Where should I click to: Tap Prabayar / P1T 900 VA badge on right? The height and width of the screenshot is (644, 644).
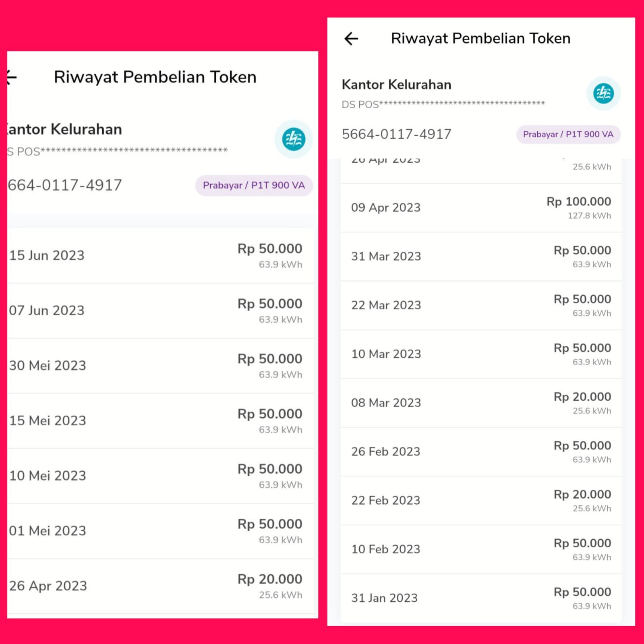tap(568, 135)
